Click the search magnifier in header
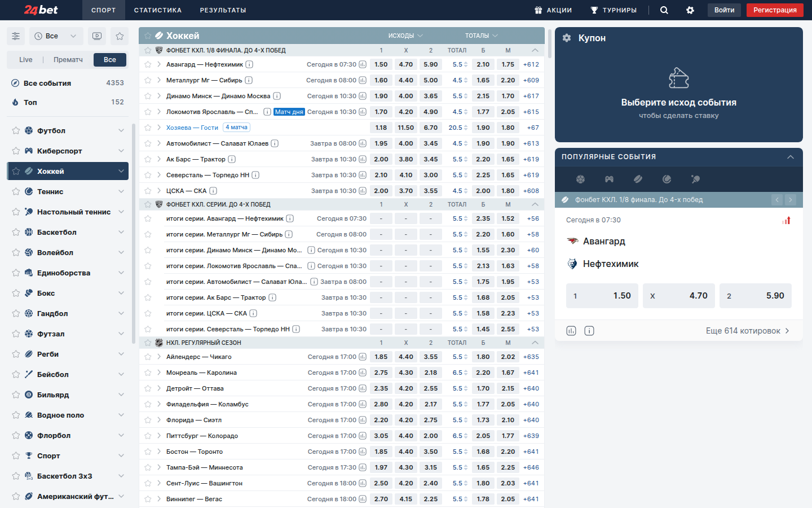 click(x=664, y=10)
